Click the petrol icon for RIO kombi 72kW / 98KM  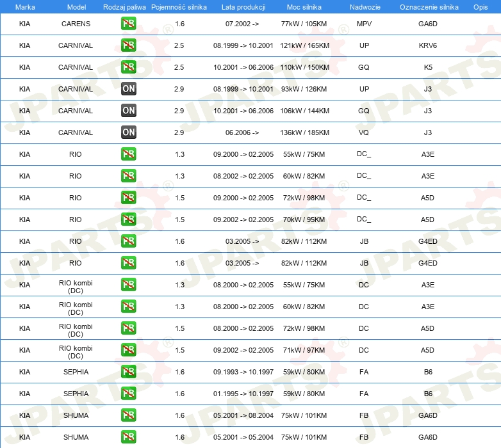(x=128, y=328)
